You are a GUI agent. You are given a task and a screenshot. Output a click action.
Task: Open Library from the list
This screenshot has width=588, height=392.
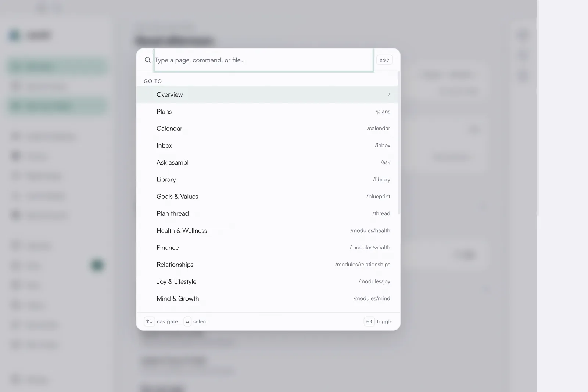pos(267,180)
